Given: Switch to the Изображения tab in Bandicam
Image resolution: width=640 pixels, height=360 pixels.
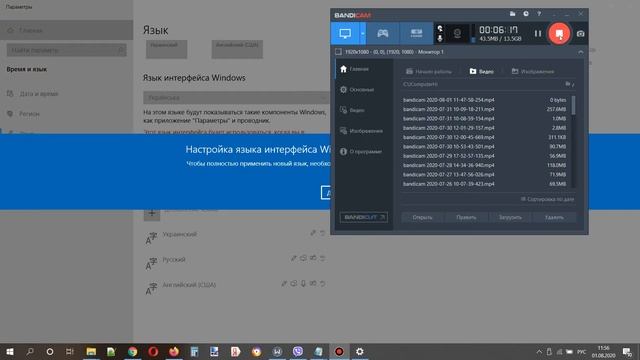Looking at the screenshot, I should pyautogui.click(x=533, y=71).
